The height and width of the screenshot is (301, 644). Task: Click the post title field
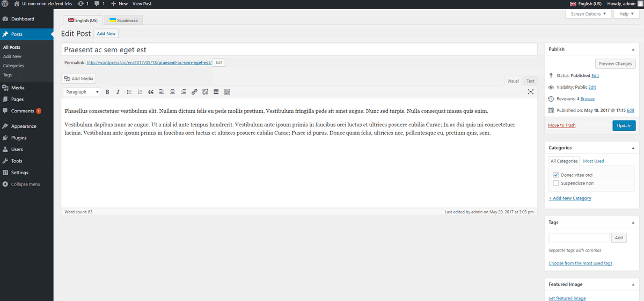tap(299, 49)
